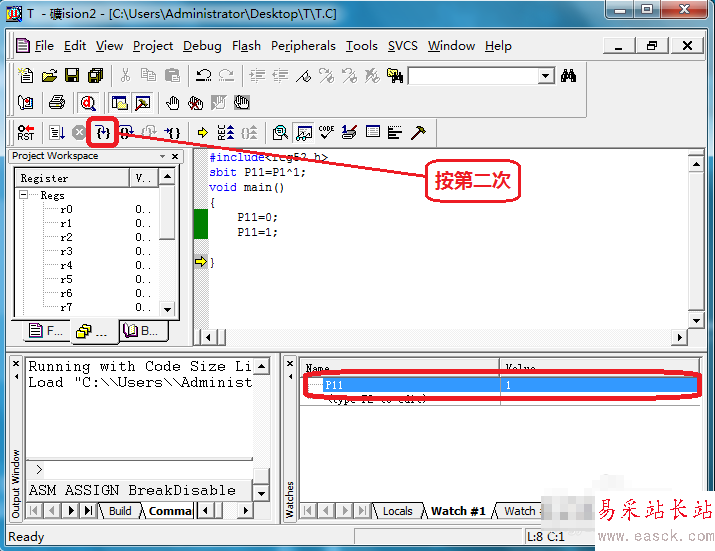
Task: Click the binoculars Find icon
Action: coord(568,75)
